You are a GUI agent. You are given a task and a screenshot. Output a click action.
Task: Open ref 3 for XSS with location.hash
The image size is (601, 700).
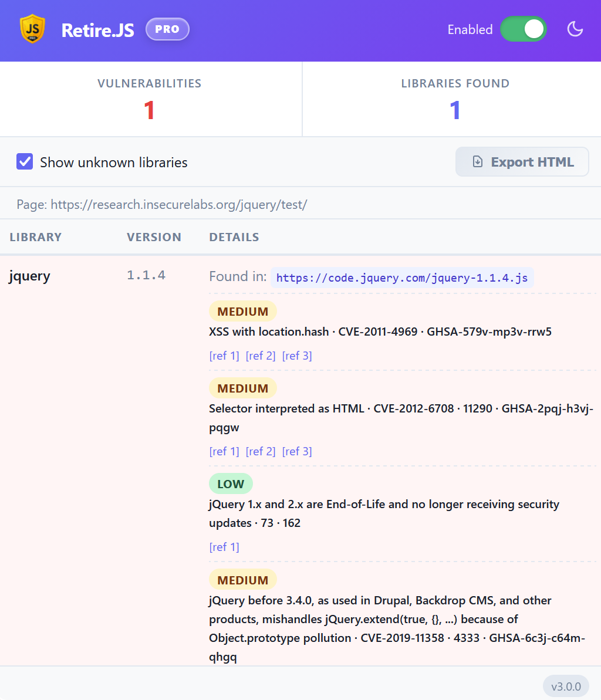tap(297, 356)
